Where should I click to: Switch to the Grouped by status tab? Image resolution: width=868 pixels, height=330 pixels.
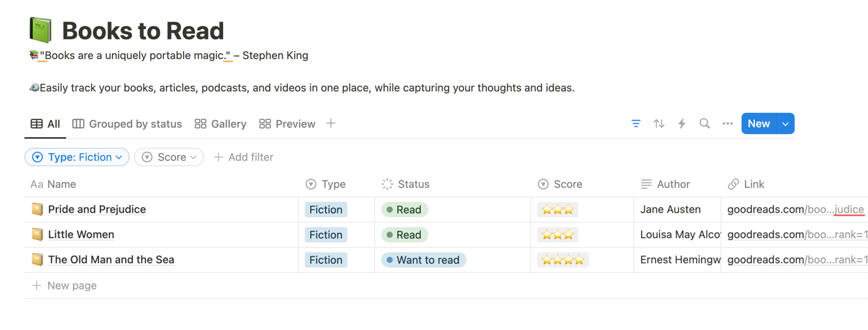tap(127, 124)
